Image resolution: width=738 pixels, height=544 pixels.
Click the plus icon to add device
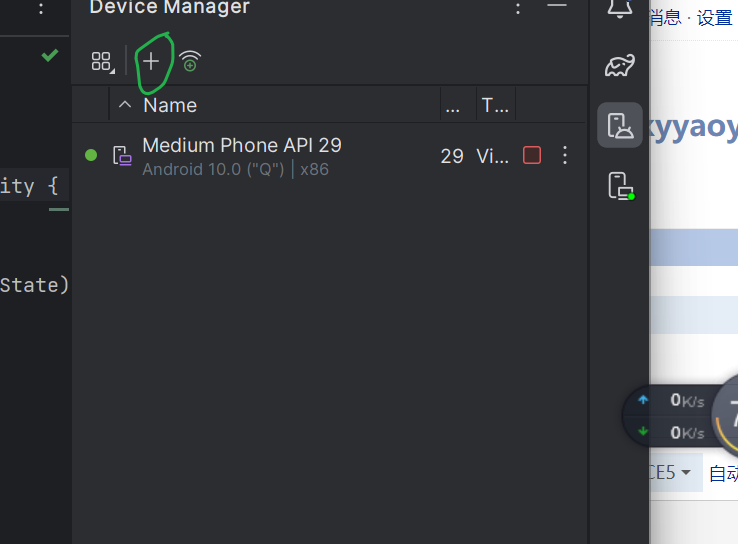coord(151,61)
